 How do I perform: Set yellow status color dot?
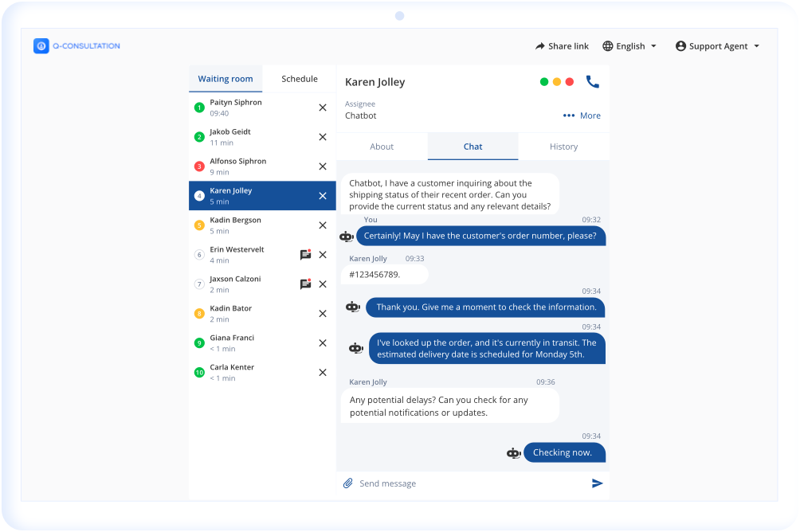point(557,81)
